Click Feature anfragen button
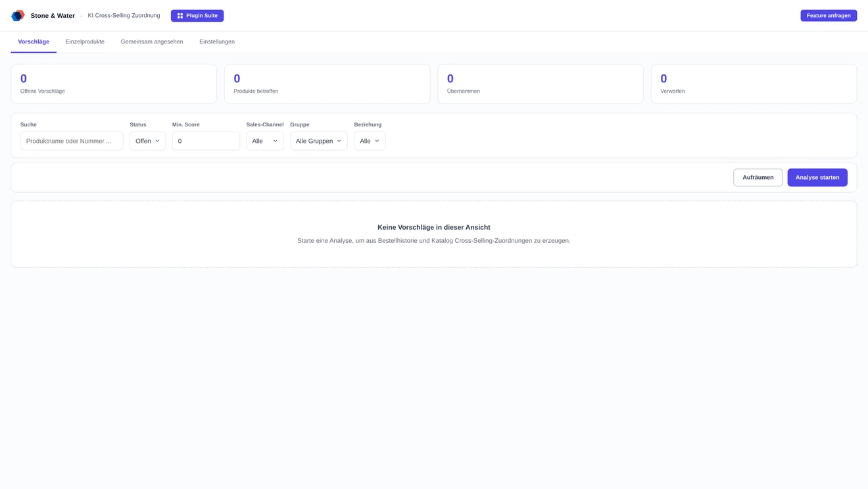The image size is (868, 489). tap(829, 16)
